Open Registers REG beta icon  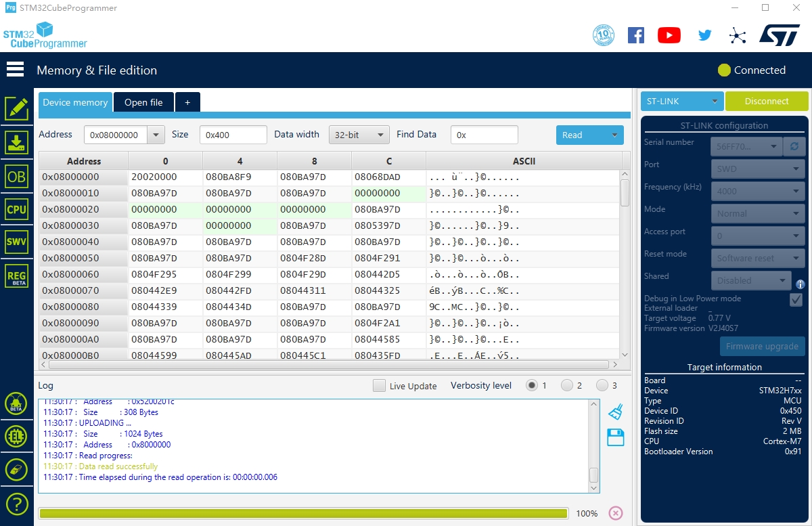17,276
